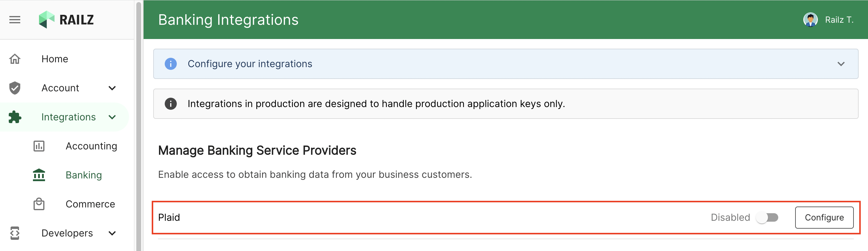Click the Railz logo
868x251 pixels.
click(x=66, y=20)
